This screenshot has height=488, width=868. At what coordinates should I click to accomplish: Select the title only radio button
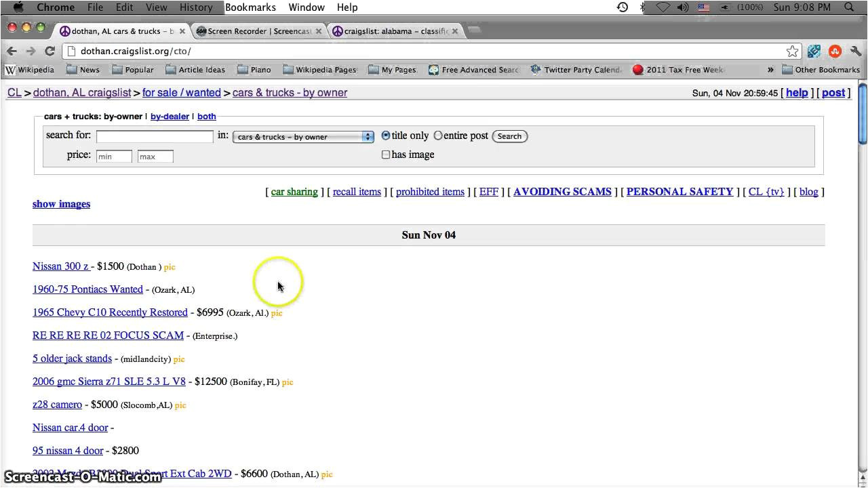pyautogui.click(x=386, y=136)
